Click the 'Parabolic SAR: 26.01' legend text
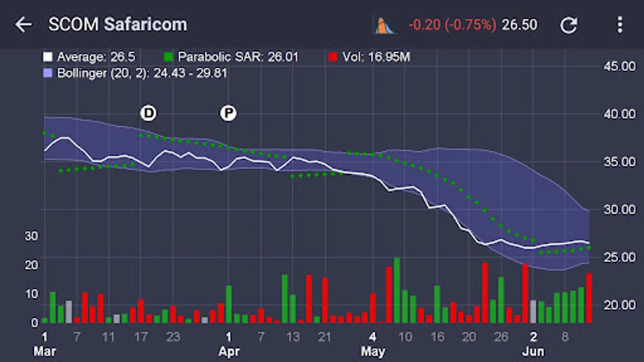This screenshot has height=362, width=644. 238,57
